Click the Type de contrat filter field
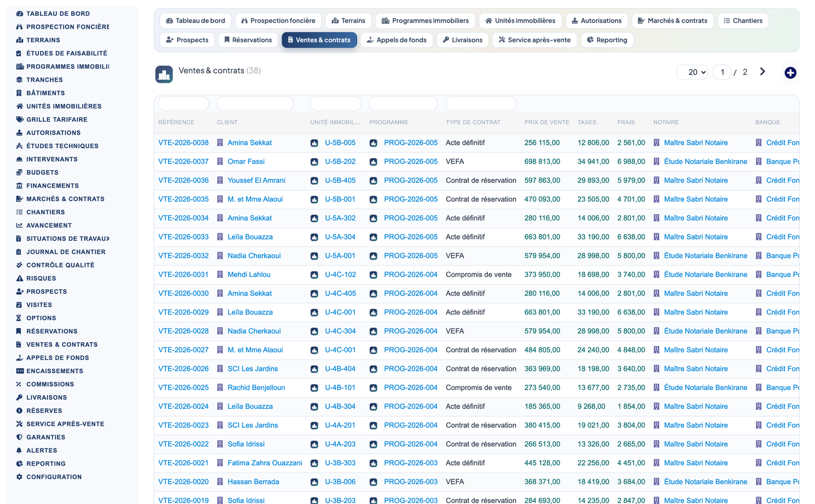Screen dimensions: 815x504 (481, 104)
